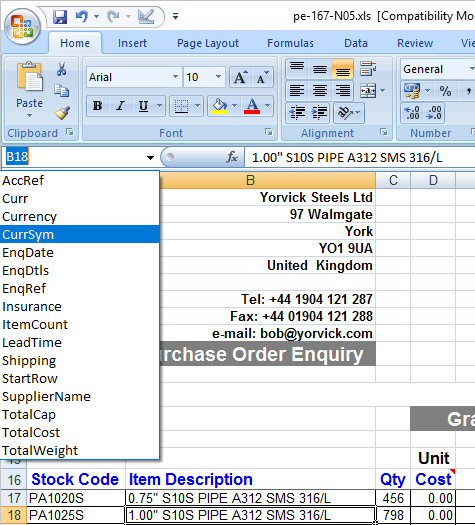
Task: Click Increase Decimal
Action: click(x=412, y=112)
